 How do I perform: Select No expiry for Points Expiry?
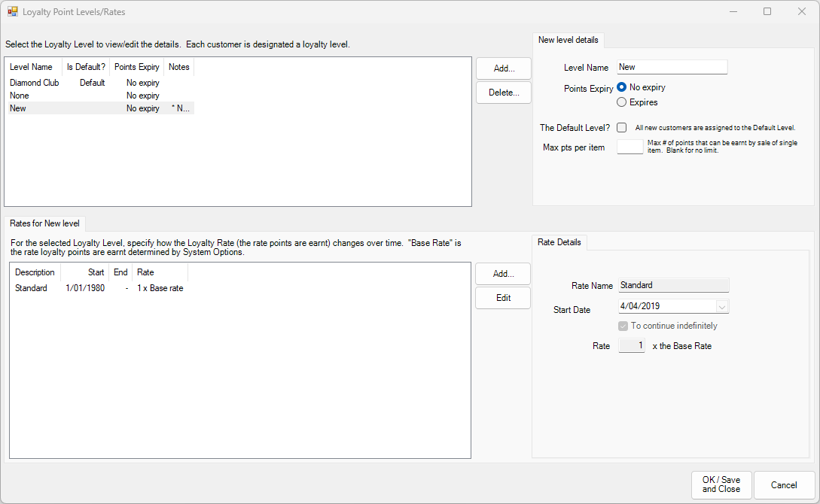pos(621,87)
